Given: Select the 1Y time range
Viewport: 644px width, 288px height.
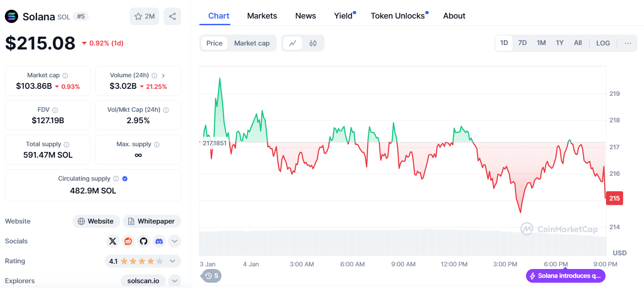Looking at the screenshot, I should (560, 43).
